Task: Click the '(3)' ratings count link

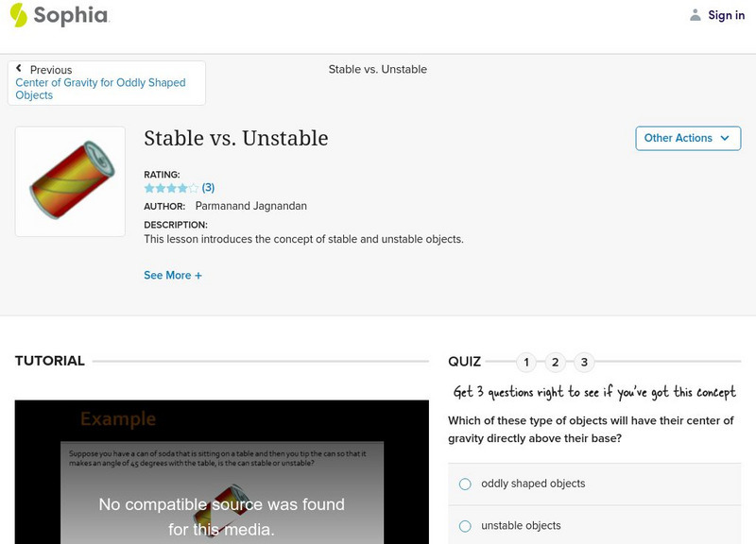Action: coord(208,188)
